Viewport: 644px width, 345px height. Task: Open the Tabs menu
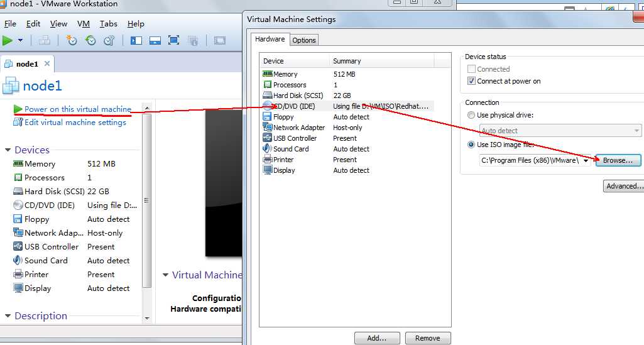point(109,24)
